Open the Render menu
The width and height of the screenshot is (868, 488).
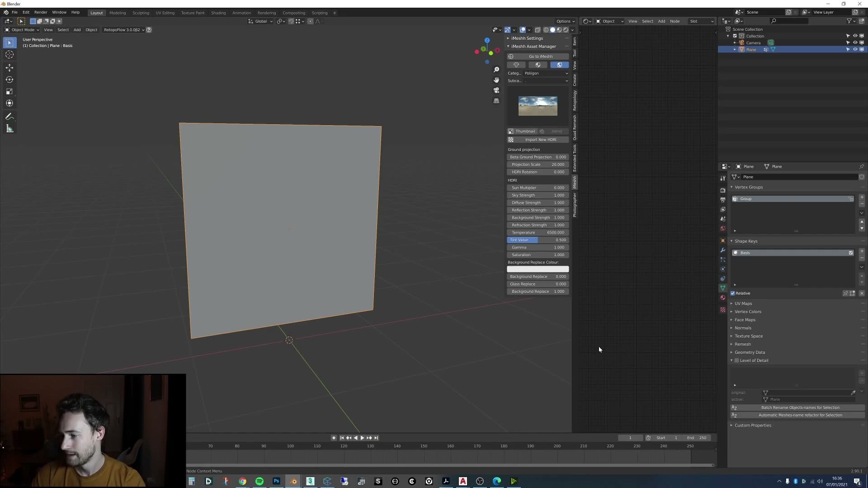point(41,12)
